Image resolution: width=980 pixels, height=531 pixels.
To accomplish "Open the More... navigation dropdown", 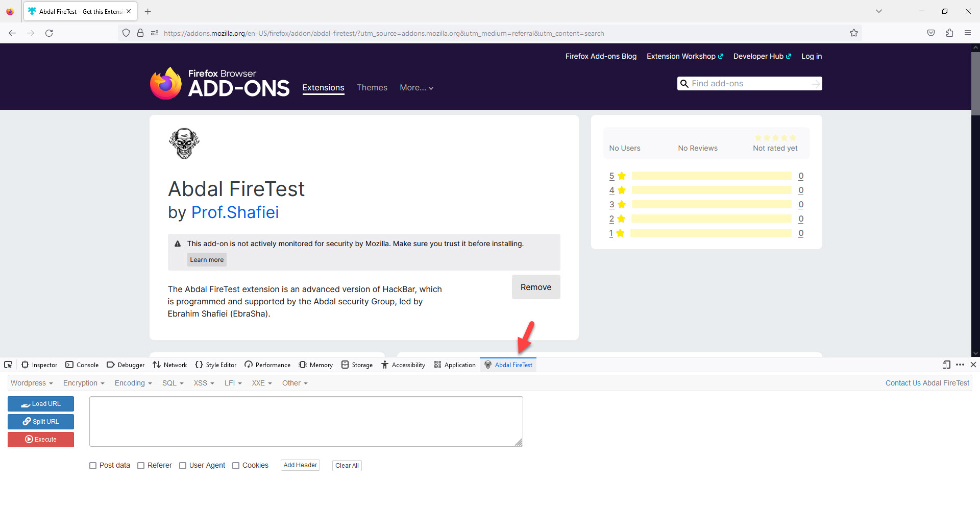I will [x=416, y=88].
